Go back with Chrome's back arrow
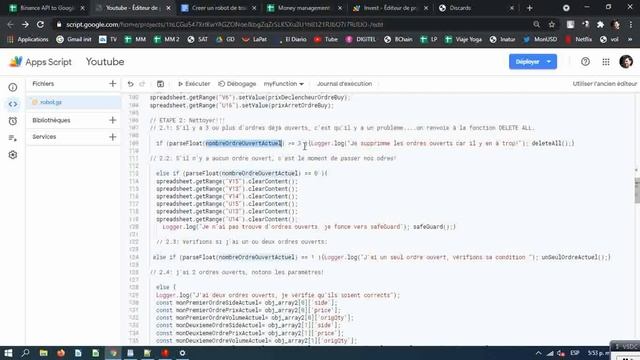Screen dimensions: 640x360 click(x=10, y=24)
